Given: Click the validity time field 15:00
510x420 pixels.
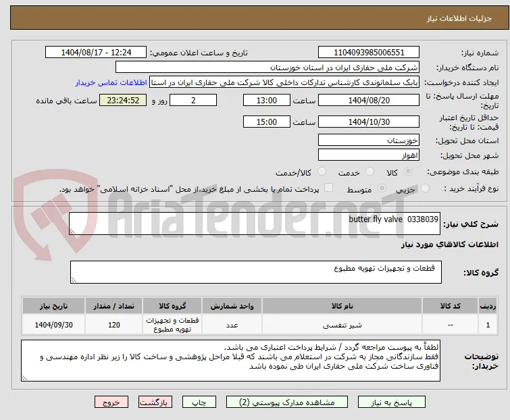Looking at the screenshot, I should 267,122.
